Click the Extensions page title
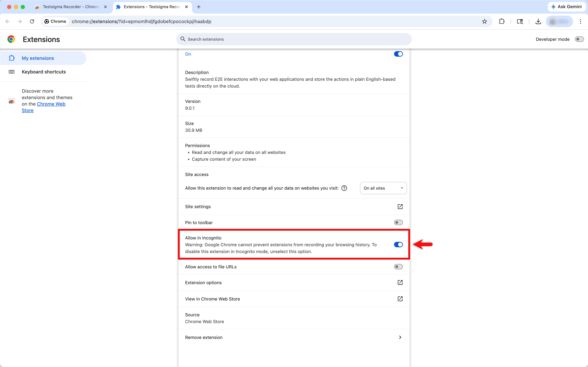Viewport: 588px width, 367px height. click(x=41, y=39)
